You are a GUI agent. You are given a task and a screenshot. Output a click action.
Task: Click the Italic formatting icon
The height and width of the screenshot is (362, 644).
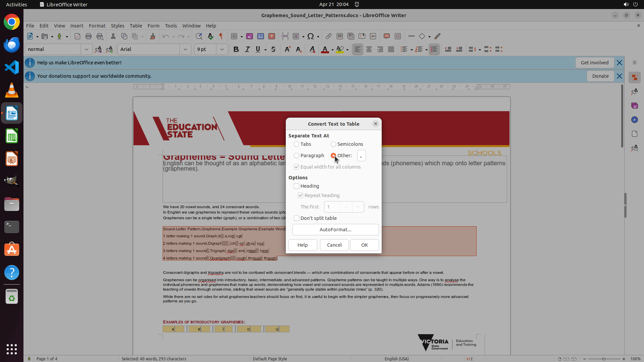click(x=247, y=49)
